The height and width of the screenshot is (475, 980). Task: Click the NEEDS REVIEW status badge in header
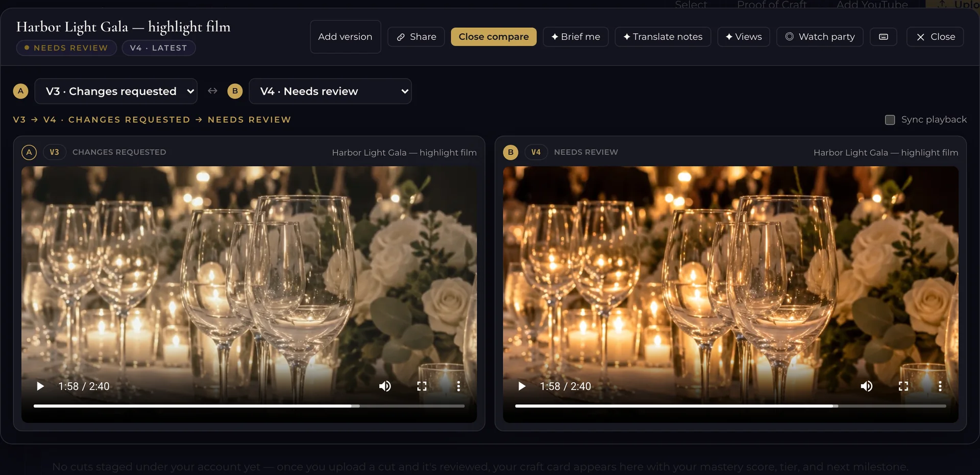tap(66, 48)
